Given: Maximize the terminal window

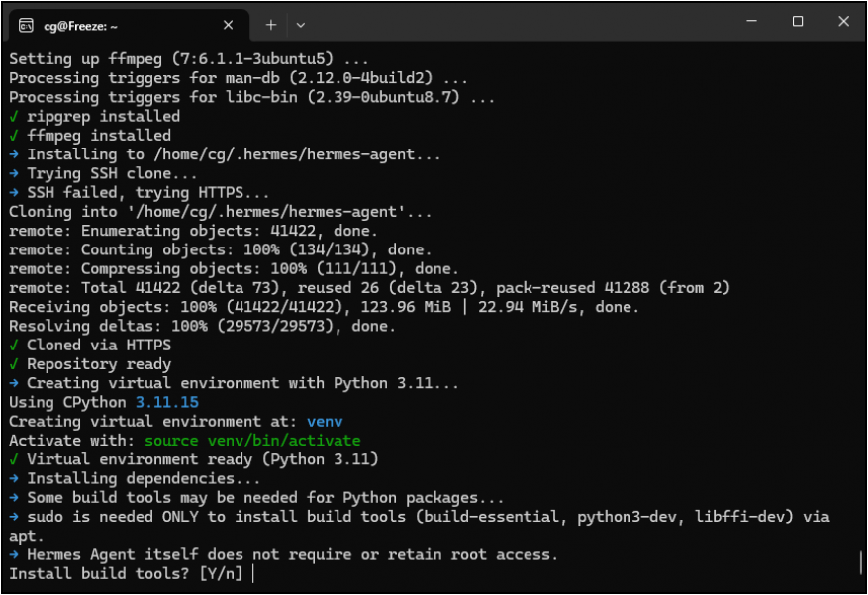Looking at the screenshot, I should [798, 22].
